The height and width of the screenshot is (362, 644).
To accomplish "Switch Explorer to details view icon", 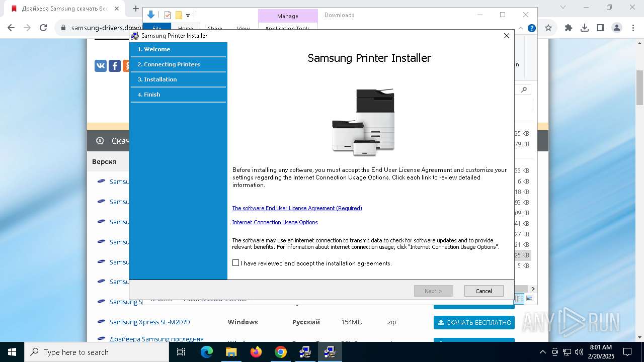I will coord(519,299).
